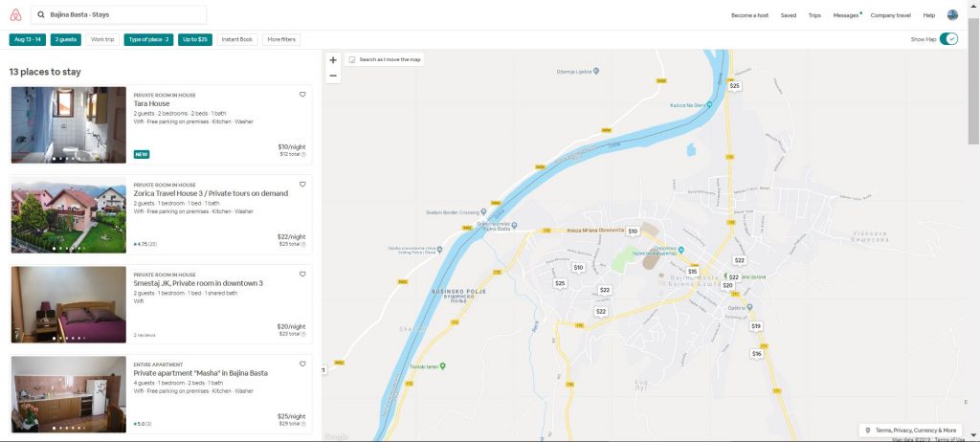Open Trips in the top navigation

pyautogui.click(x=814, y=15)
